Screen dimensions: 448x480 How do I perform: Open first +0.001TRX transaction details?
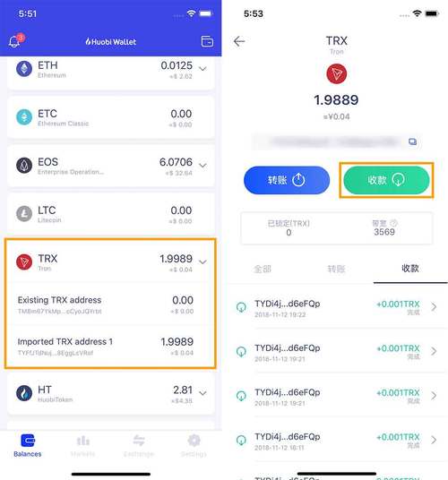337,307
